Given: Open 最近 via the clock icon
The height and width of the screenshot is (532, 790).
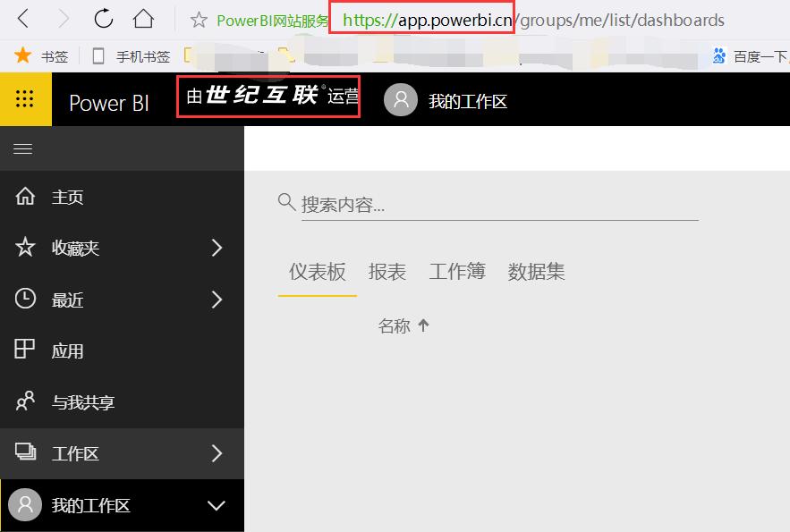Looking at the screenshot, I should click(24, 300).
